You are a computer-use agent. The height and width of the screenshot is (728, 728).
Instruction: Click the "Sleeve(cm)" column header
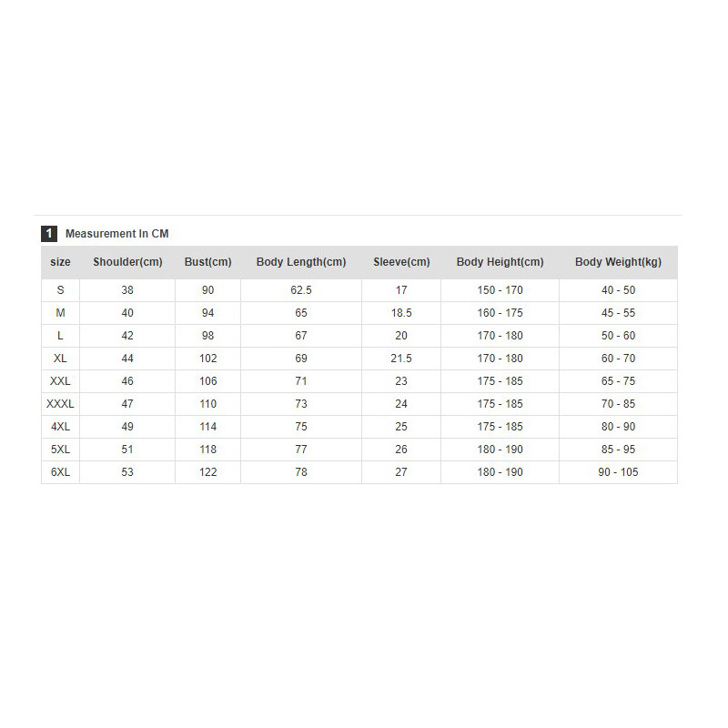point(401,262)
